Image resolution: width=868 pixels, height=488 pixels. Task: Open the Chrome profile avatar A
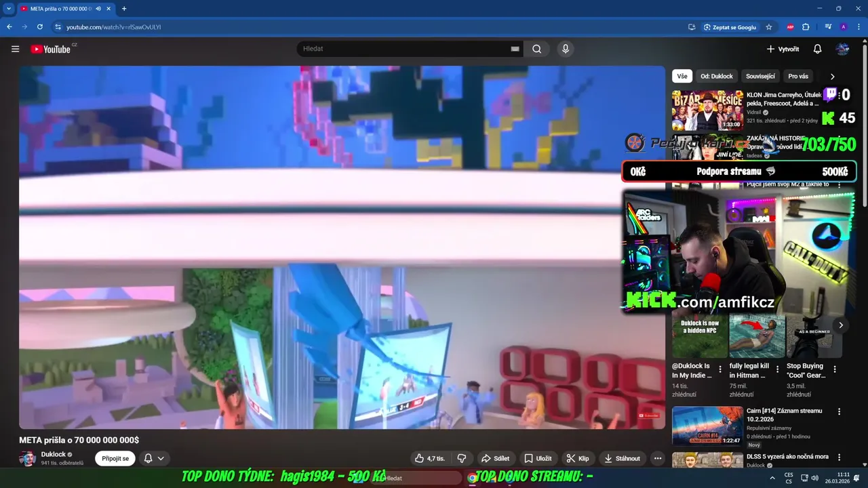tap(844, 27)
